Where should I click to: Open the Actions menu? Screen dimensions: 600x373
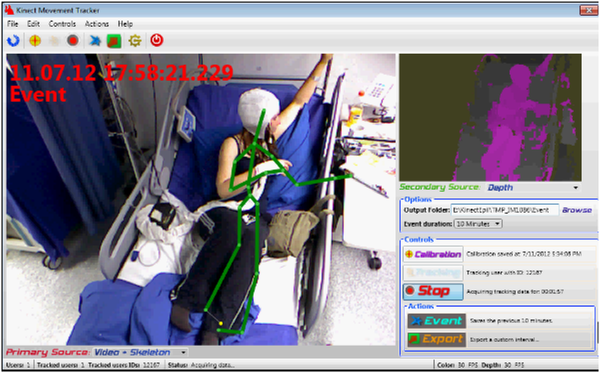pyautogui.click(x=97, y=24)
